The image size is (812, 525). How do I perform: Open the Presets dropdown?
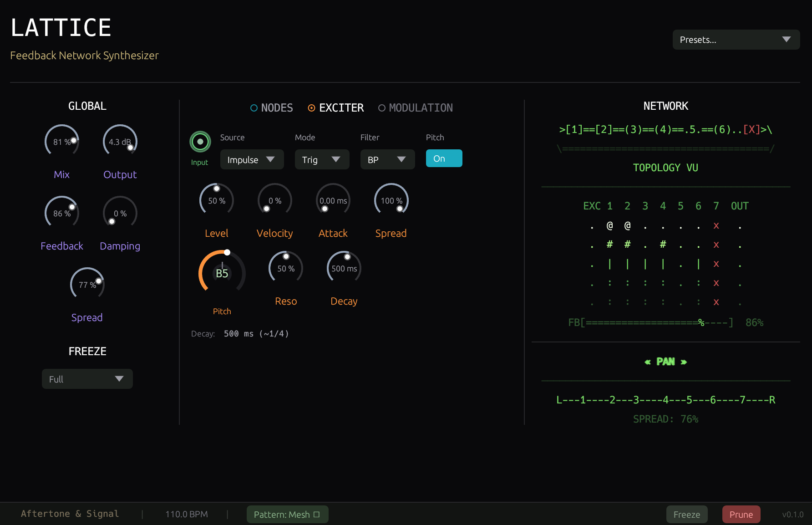pos(736,40)
